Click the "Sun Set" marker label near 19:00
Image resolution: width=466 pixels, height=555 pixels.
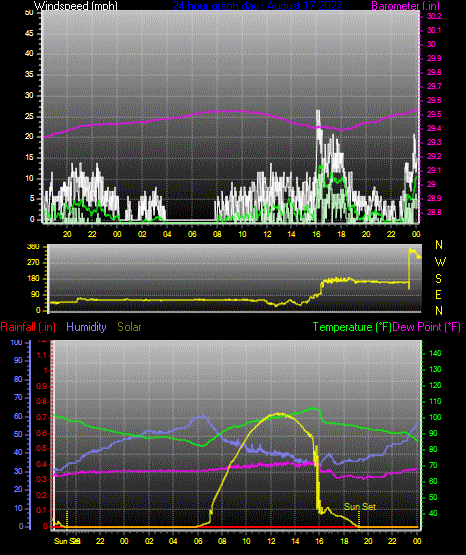tap(360, 507)
